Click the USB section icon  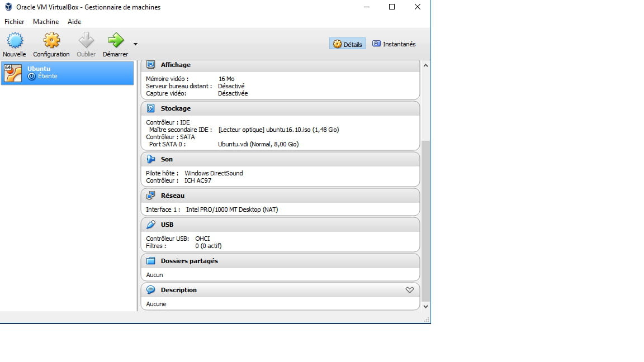(151, 225)
